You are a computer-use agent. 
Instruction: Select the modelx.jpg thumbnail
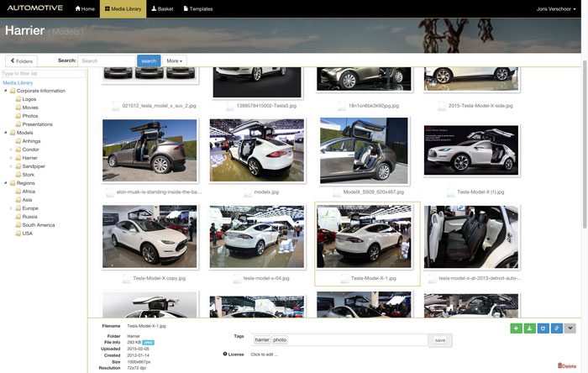257,150
